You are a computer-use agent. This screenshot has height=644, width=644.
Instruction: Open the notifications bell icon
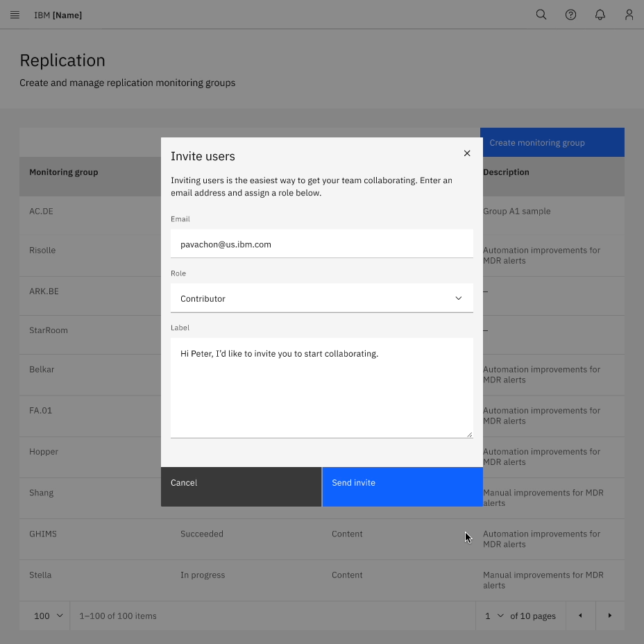coord(600,14)
